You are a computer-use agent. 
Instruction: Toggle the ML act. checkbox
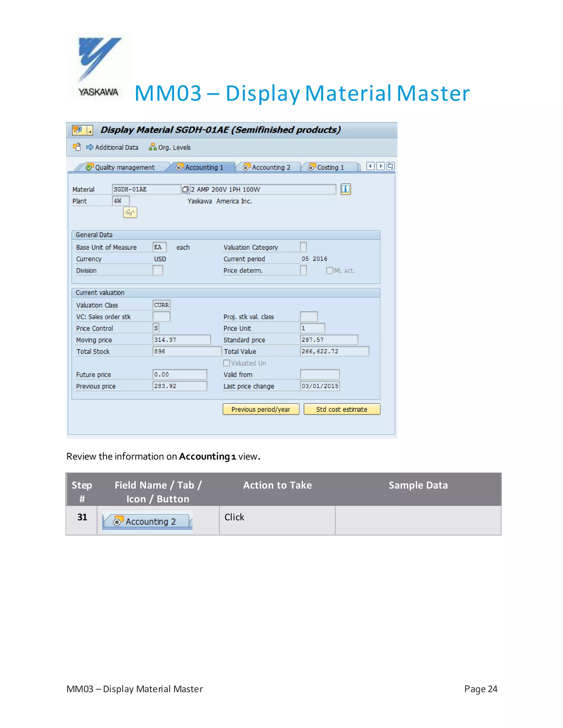(330, 270)
